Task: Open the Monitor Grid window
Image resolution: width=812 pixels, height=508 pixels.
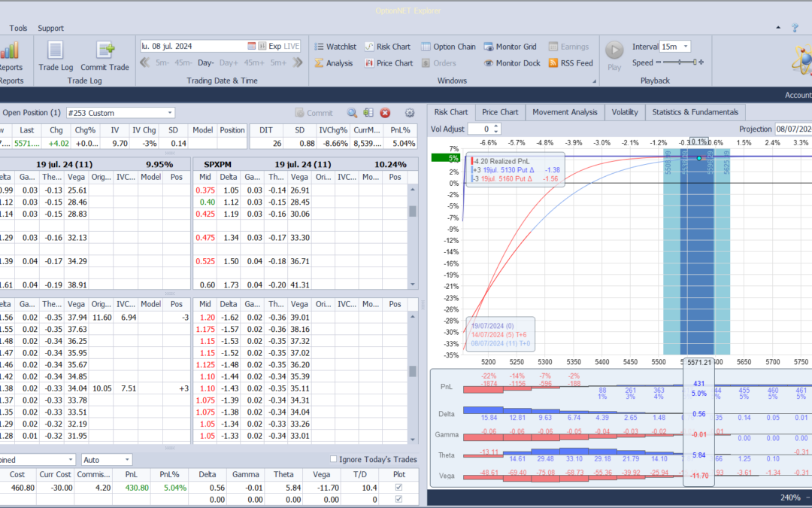Action: (x=510, y=47)
